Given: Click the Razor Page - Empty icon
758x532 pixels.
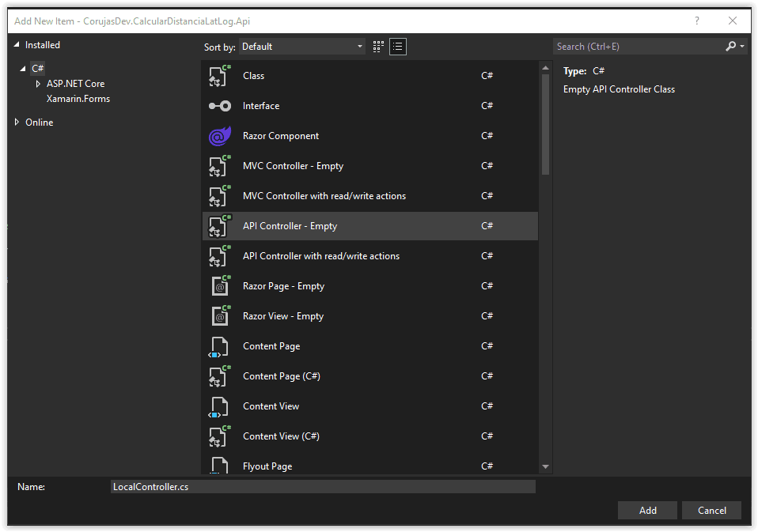Looking at the screenshot, I should coord(221,286).
